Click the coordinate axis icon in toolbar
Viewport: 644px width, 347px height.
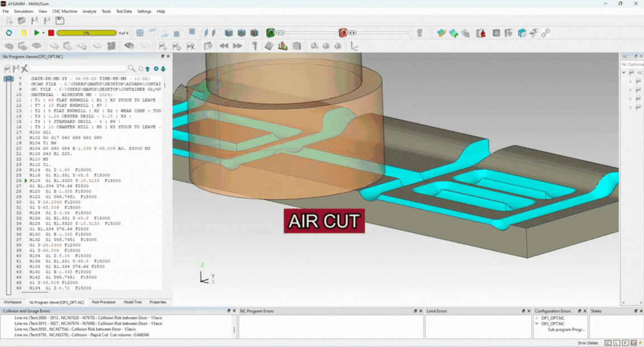tap(354, 46)
